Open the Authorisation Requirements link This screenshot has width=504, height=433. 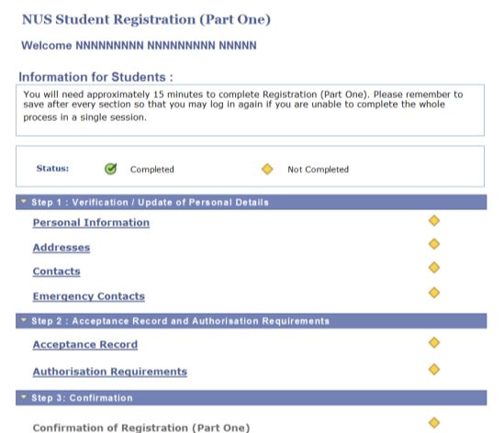(110, 372)
